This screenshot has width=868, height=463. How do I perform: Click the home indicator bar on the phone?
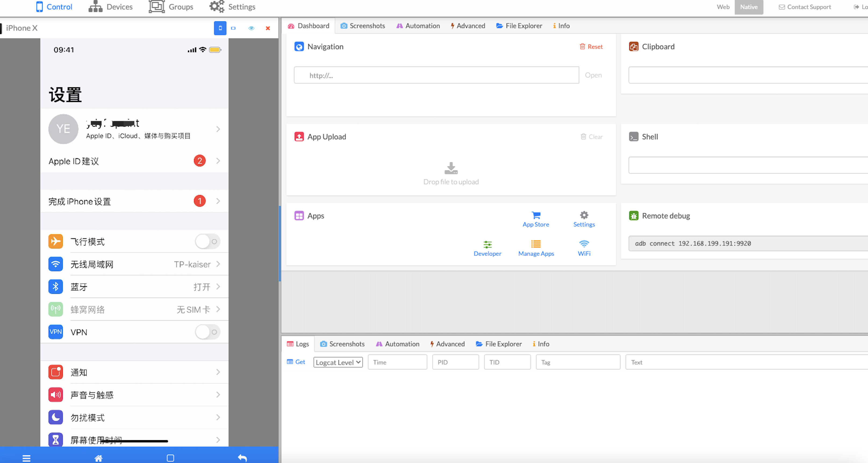135,441
